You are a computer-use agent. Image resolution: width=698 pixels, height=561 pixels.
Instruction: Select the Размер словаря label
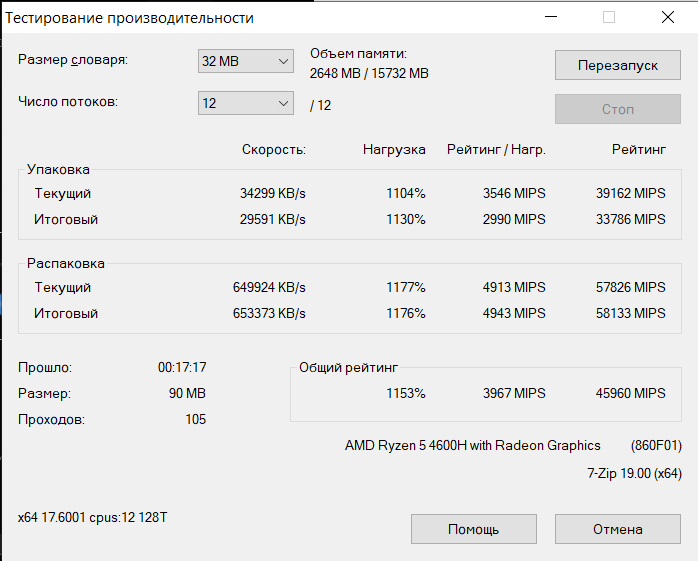(x=73, y=60)
